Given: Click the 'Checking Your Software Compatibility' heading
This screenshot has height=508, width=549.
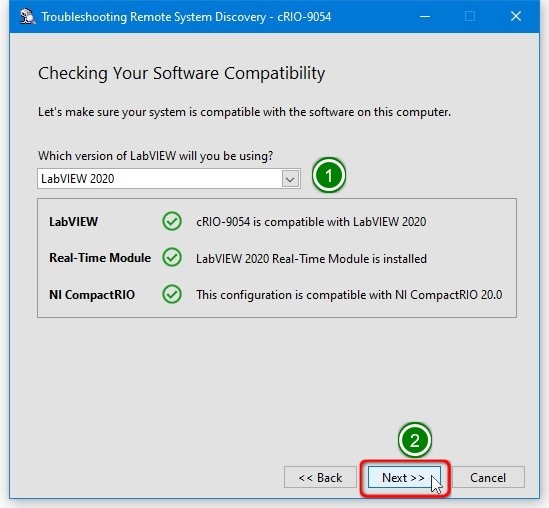Looking at the screenshot, I should pyautogui.click(x=181, y=74).
